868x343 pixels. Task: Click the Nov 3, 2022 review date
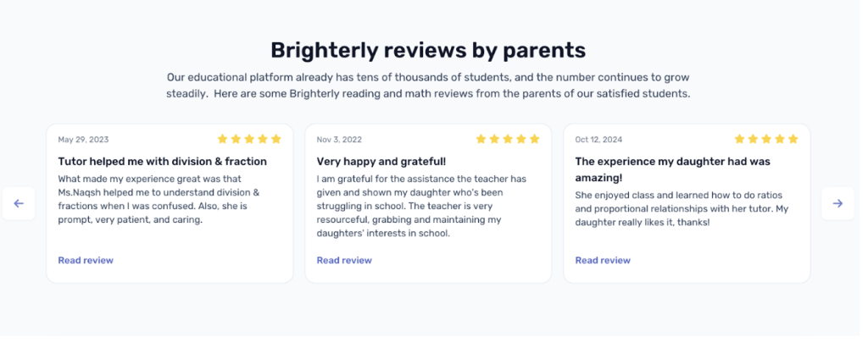[x=339, y=140]
